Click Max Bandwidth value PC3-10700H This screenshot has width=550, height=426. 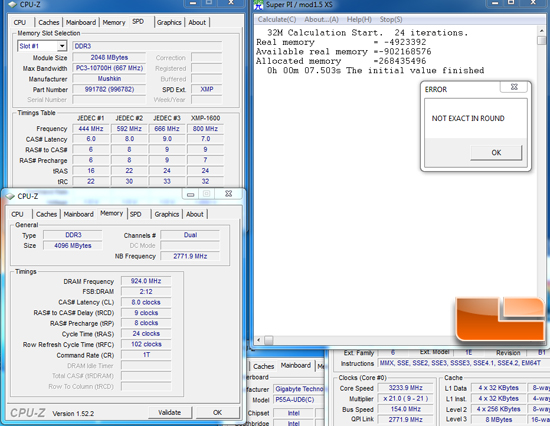109,68
